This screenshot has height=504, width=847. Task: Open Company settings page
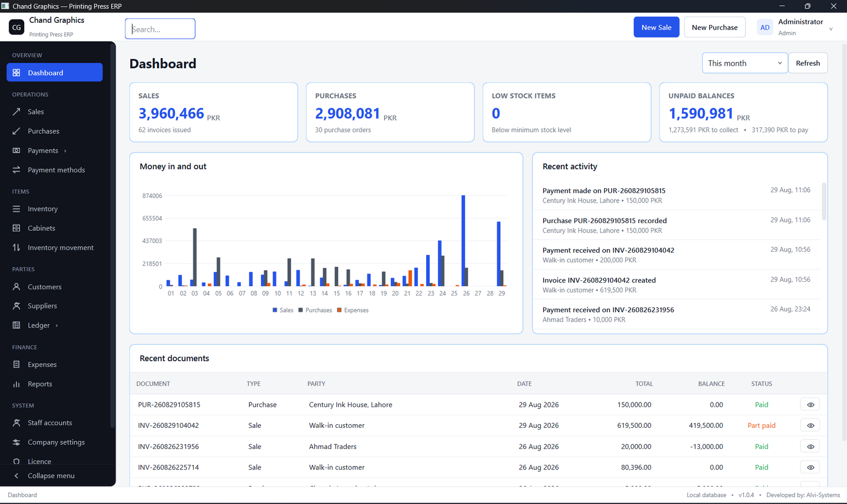point(55,442)
